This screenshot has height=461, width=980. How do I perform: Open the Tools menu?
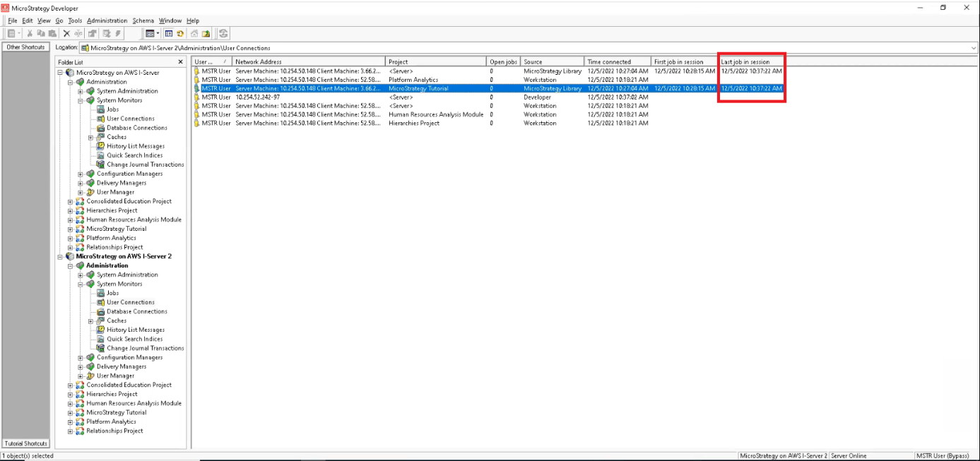coord(75,20)
